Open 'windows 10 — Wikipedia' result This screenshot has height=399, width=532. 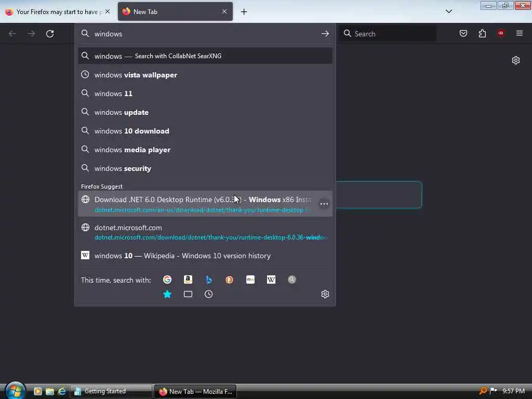[x=205, y=256]
